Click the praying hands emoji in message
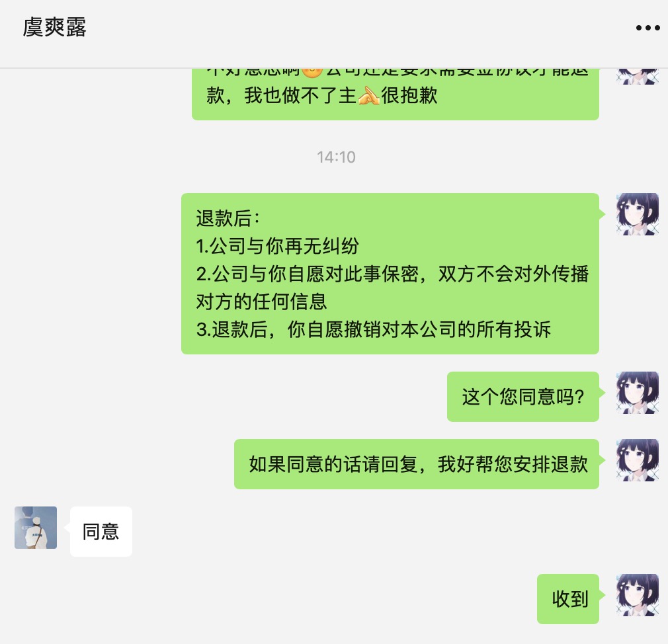This screenshot has width=668, height=644. pos(369,96)
